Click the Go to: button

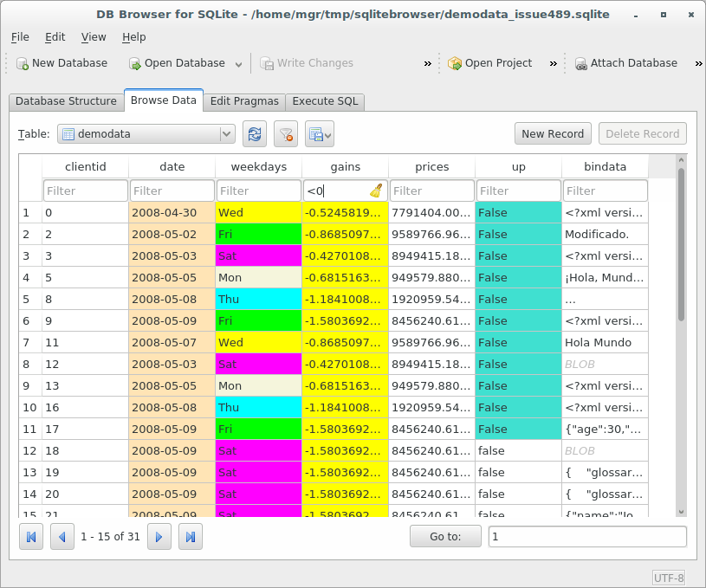pyautogui.click(x=445, y=537)
